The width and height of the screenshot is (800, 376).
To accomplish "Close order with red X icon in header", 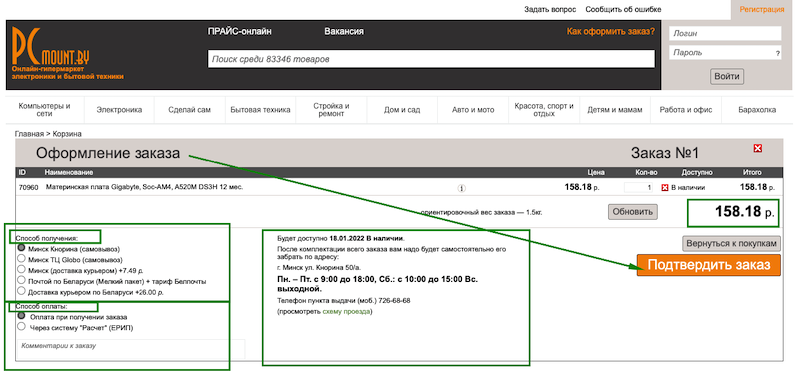I will [x=758, y=148].
